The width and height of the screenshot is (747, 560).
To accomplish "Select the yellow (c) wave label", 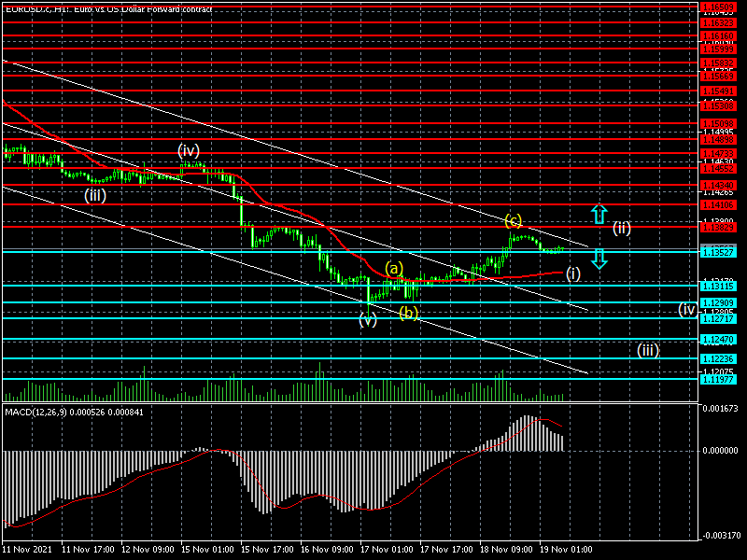I will 513,221.
